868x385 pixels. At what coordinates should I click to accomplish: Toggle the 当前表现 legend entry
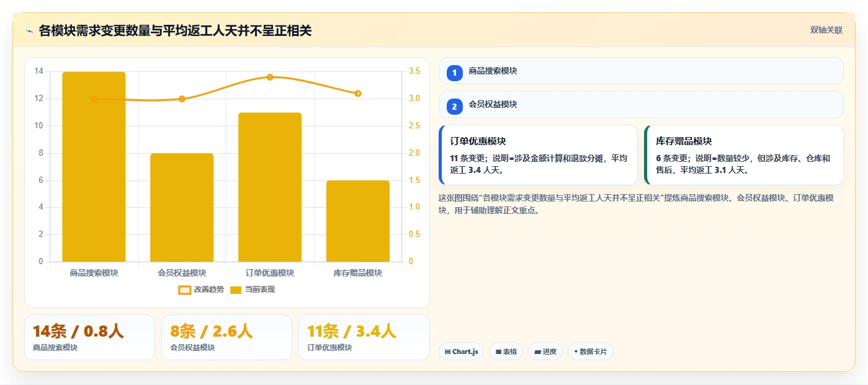[x=252, y=290]
